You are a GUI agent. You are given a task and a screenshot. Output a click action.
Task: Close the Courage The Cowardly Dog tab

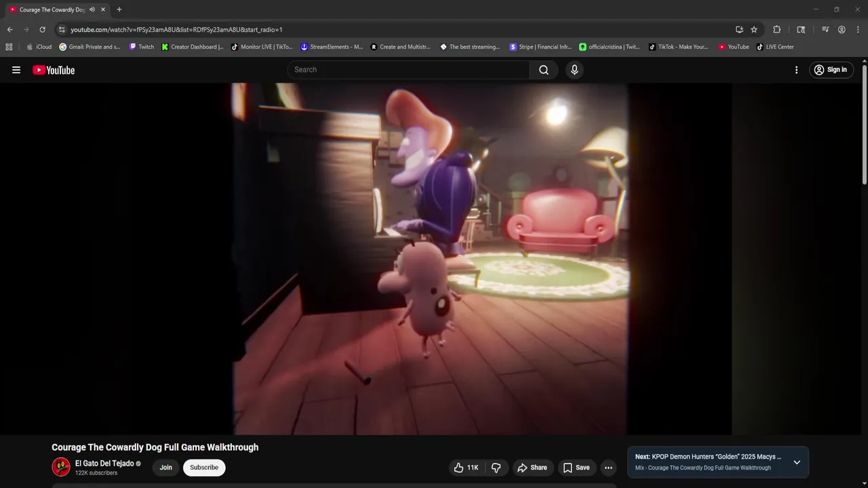pyautogui.click(x=103, y=9)
